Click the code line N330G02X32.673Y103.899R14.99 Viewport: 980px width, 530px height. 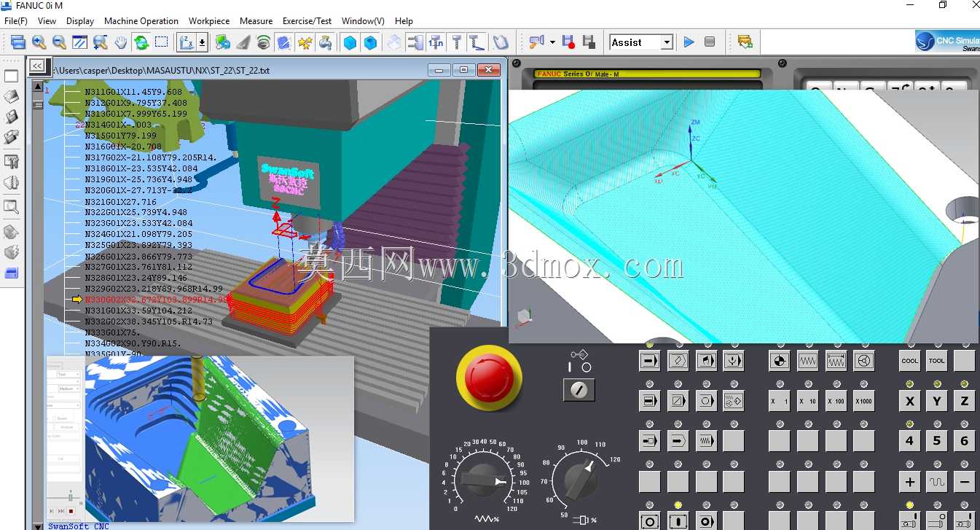click(x=156, y=300)
